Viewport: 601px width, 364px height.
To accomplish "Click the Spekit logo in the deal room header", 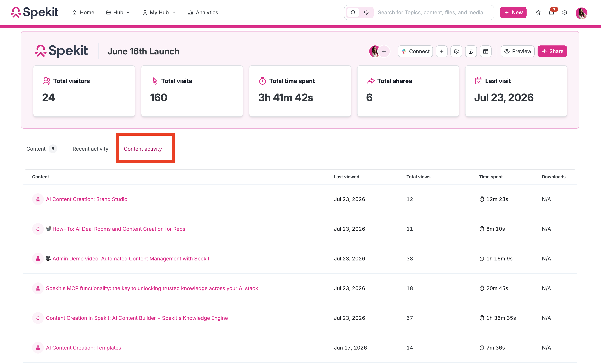I will (x=61, y=51).
